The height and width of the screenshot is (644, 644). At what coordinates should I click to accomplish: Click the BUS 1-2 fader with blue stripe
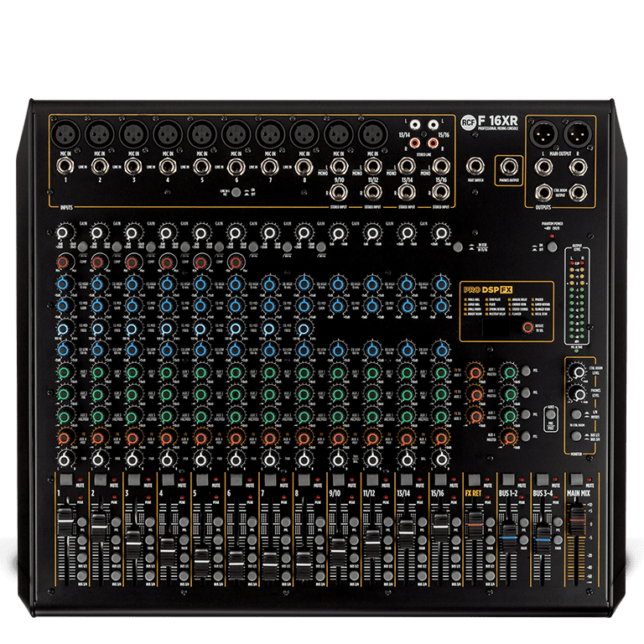coord(509,536)
